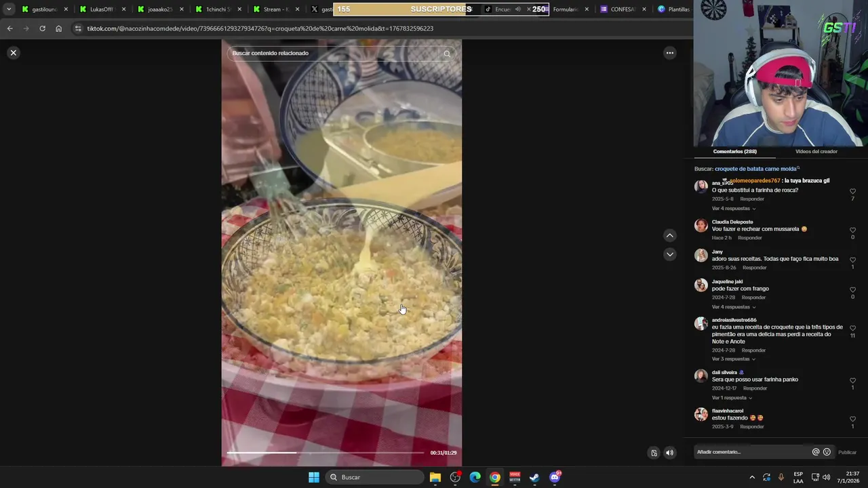
Task: Open Google Chrome from the taskbar
Action: (x=495, y=477)
